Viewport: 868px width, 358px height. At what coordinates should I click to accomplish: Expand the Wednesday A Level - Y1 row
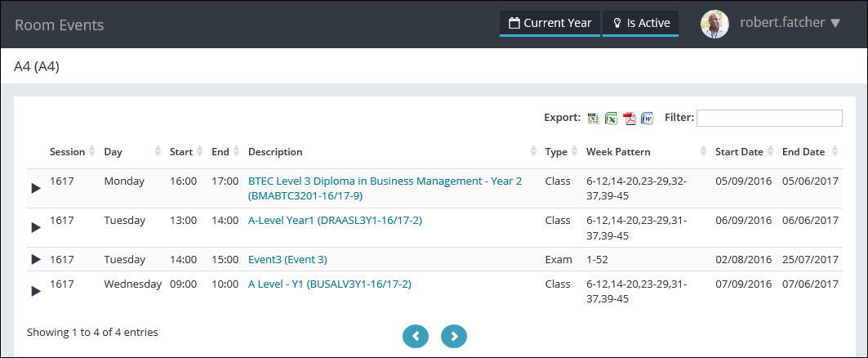[x=35, y=291]
